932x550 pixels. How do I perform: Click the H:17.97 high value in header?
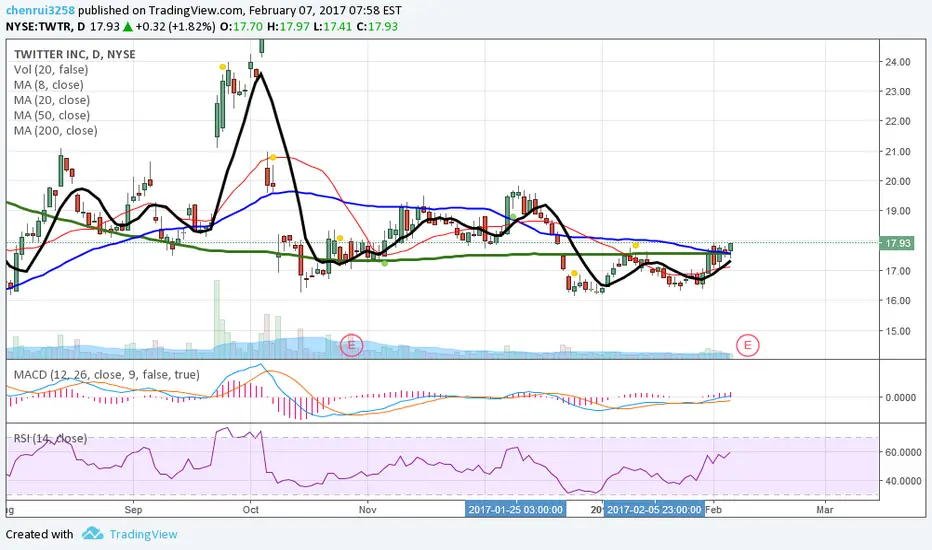(287, 26)
